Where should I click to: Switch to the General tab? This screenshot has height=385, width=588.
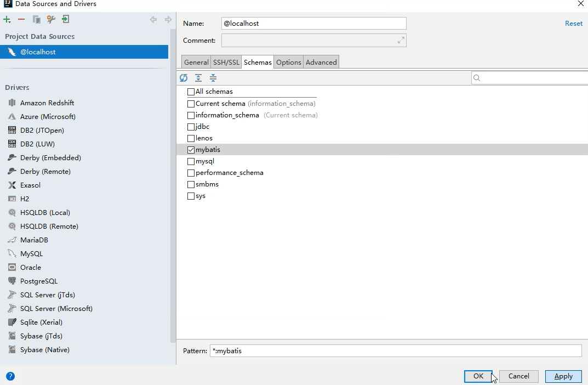coord(196,63)
